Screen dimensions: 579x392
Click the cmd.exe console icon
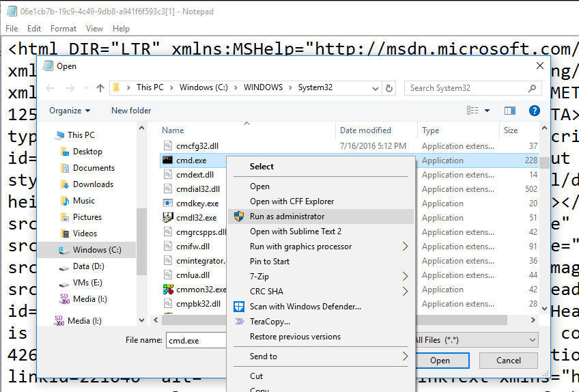(168, 160)
